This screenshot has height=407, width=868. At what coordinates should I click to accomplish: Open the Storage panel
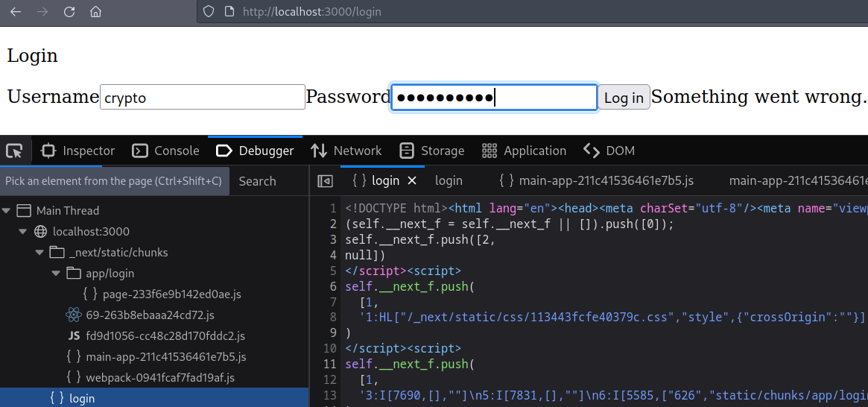point(432,151)
